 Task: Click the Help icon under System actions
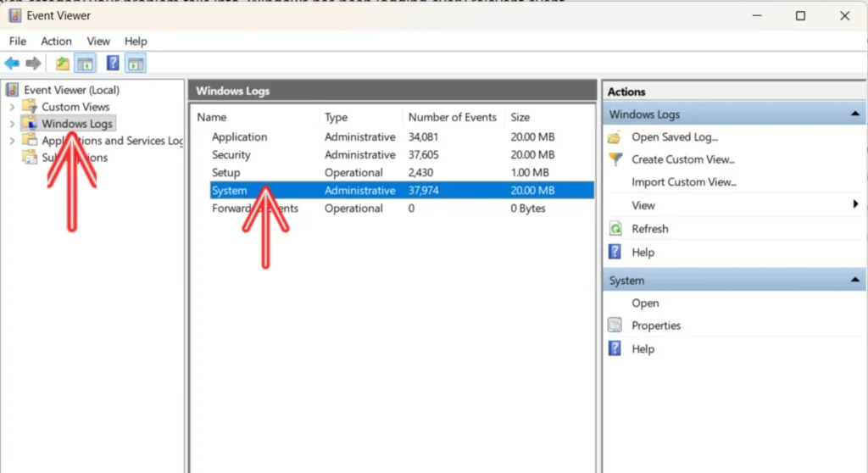(x=615, y=348)
